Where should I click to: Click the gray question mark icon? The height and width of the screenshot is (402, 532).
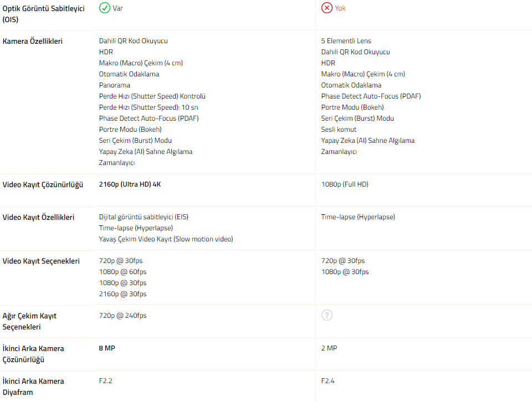[x=327, y=315]
